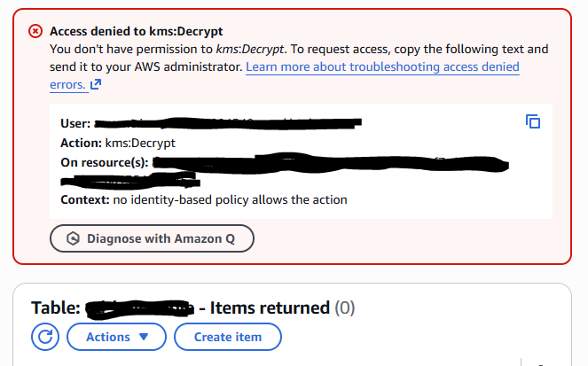Image resolution: width=588 pixels, height=366 pixels.
Task: Click the '(0)' items count
Action: (344, 308)
